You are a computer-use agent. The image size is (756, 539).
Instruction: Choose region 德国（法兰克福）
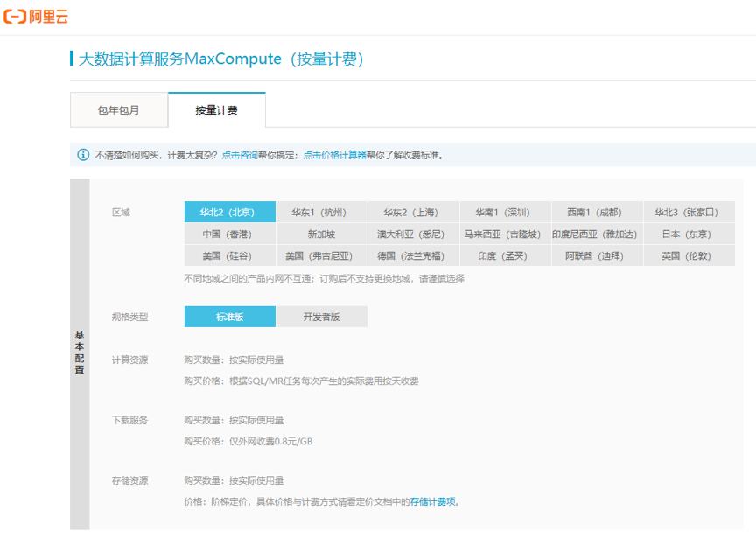pos(414,255)
